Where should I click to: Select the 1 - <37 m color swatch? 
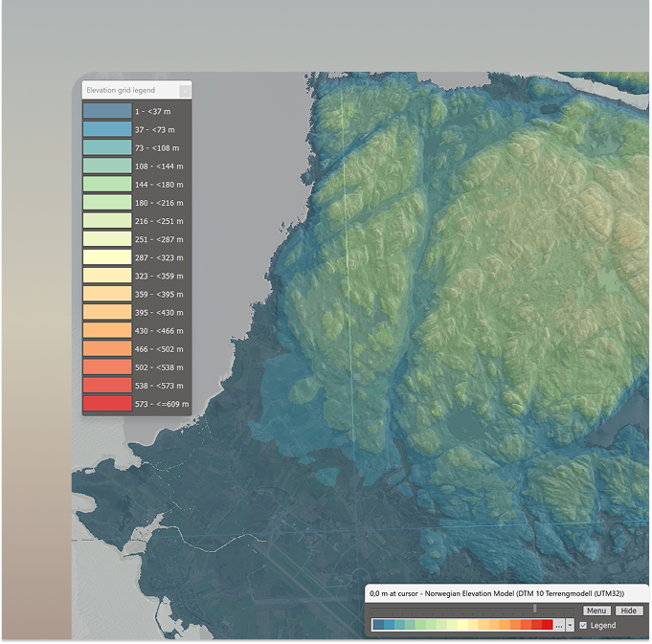click(x=107, y=111)
